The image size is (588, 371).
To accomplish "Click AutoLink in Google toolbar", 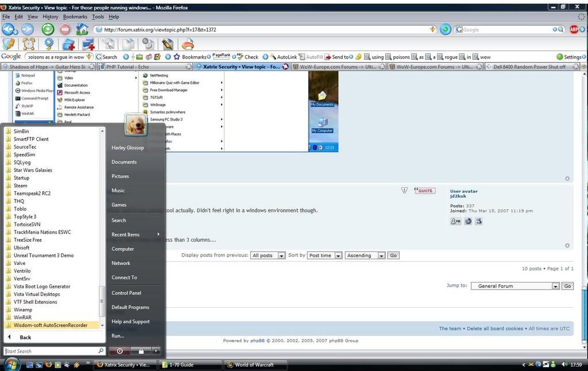I will tap(283, 57).
